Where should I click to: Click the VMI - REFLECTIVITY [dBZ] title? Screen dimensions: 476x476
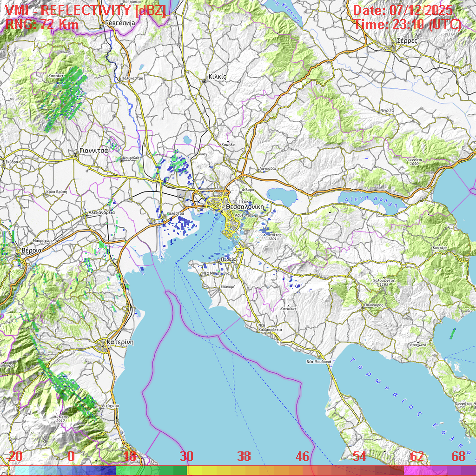click(86, 10)
